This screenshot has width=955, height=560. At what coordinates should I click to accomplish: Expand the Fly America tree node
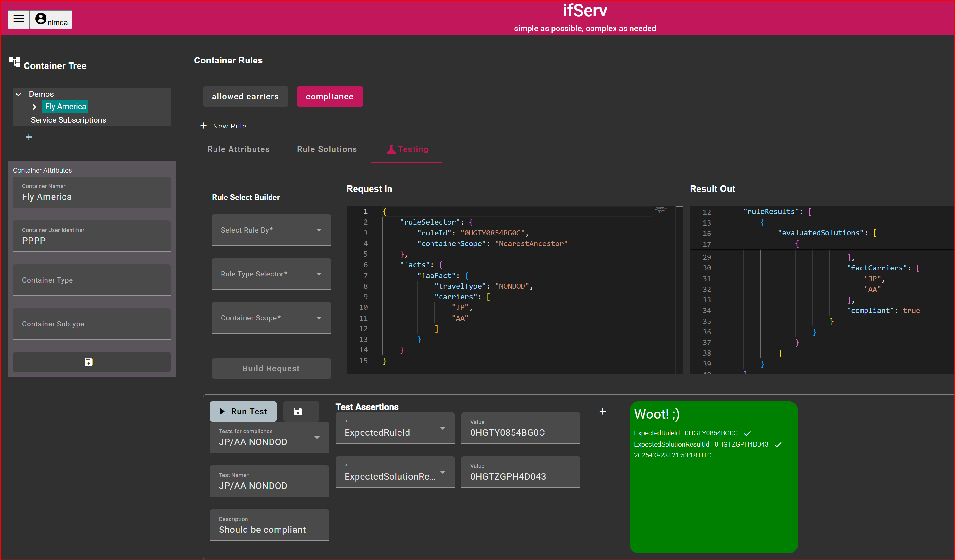[x=34, y=107]
